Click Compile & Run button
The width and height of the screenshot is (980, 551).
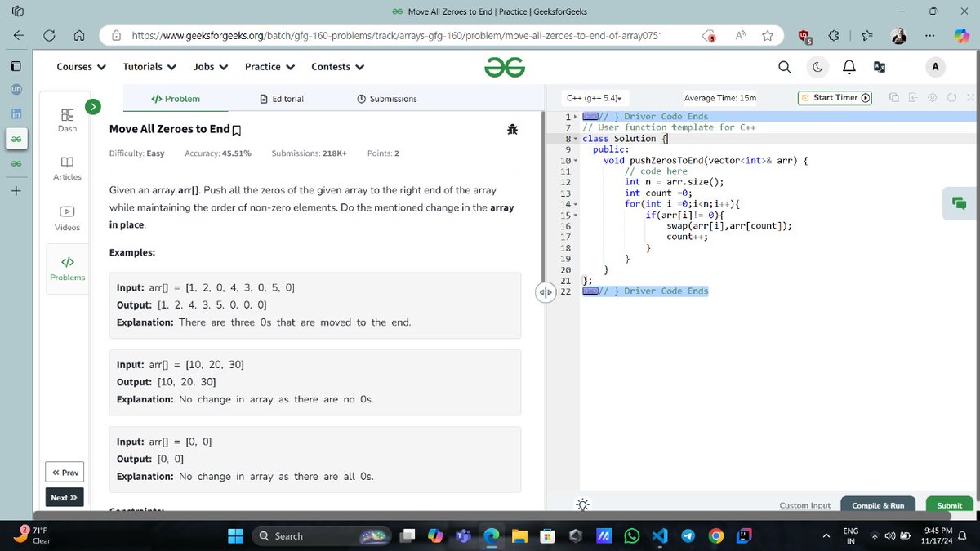pyautogui.click(x=878, y=505)
